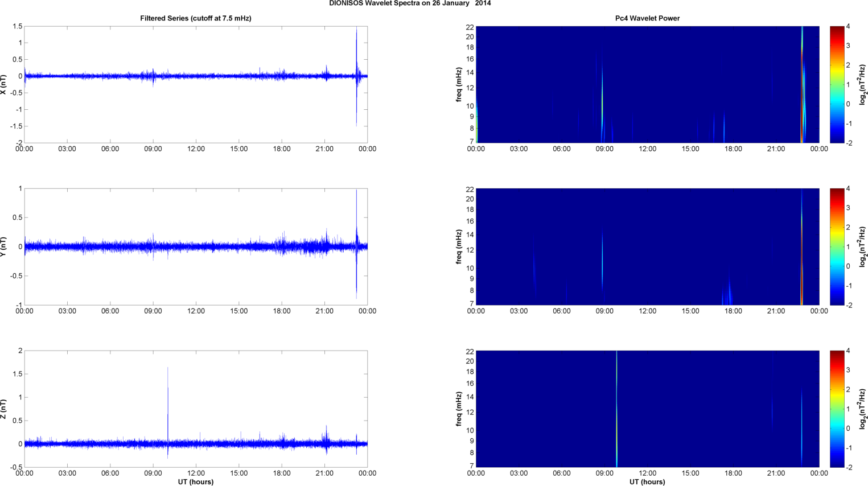Click the '22' frequency tick on bottom spectrogram
868x486 pixels.
point(470,352)
